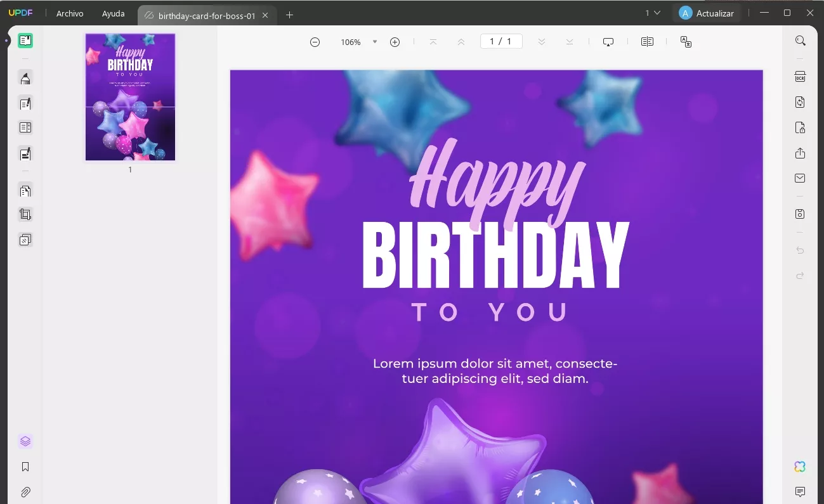
Task: Open the Ayuda menu
Action: click(114, 13)
